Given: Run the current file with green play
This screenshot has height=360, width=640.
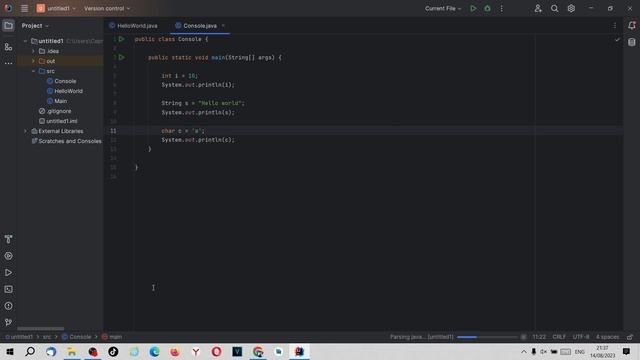Looking at the screenshot, I should tap(473, 8).
